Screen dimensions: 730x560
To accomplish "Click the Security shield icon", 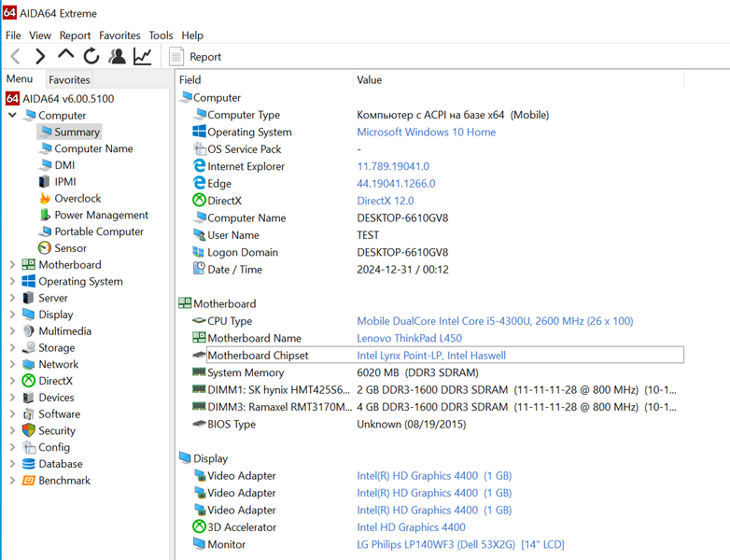I will click(28, 430).
